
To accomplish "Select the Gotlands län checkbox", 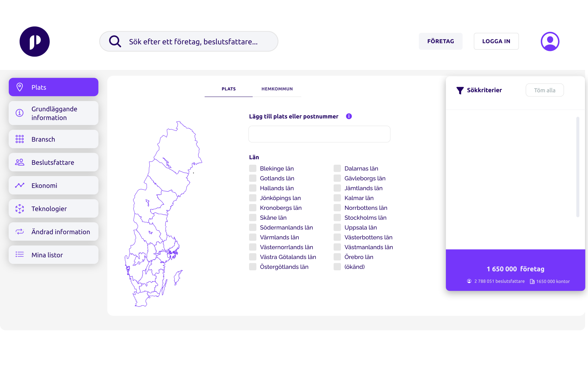I will (x=253, y=178).
